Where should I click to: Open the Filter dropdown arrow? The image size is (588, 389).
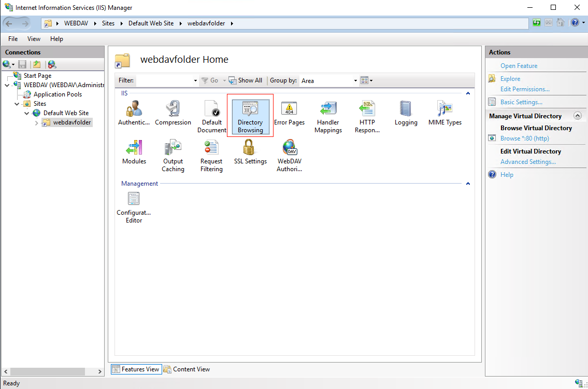pyautogui.click(x=195, y=80)
